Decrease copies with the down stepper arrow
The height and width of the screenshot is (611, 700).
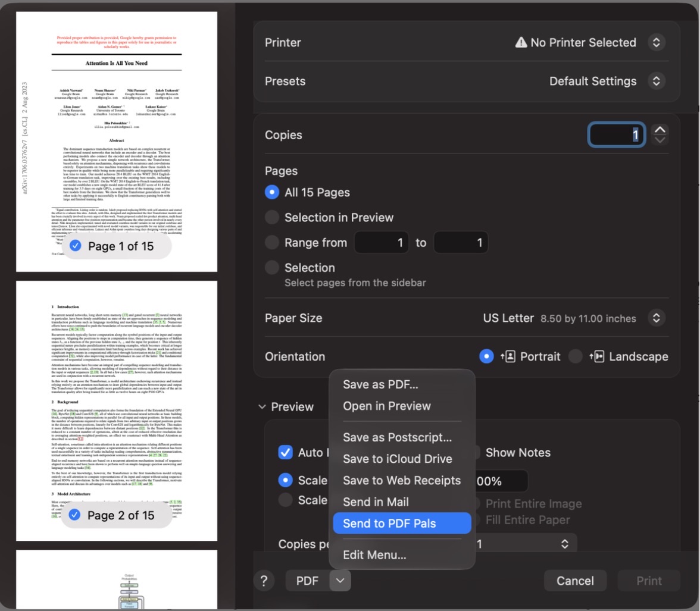660,140
